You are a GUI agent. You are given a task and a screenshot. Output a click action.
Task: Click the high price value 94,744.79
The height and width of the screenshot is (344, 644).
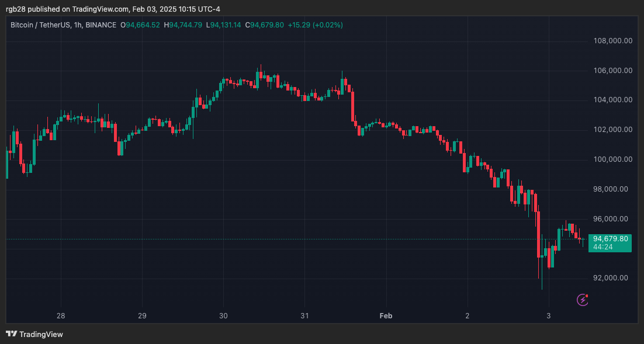[x=183, y=25]
